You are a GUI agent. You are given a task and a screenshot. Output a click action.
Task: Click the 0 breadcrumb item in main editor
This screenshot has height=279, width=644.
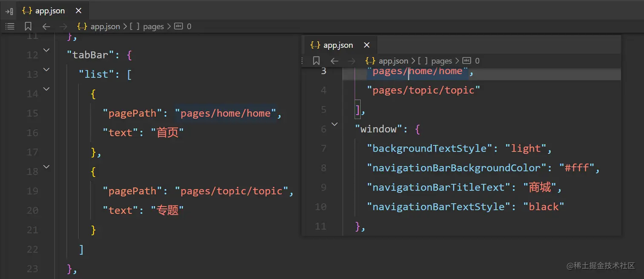pos(183,26)
